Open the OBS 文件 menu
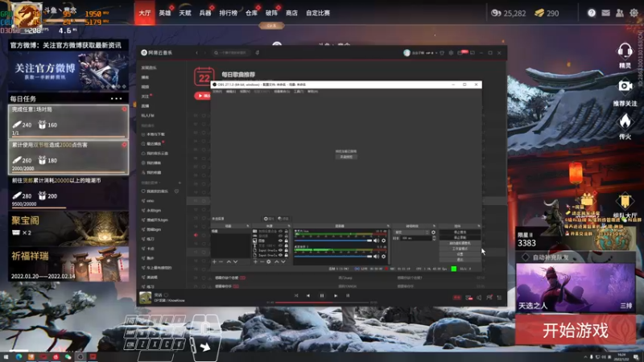The width and height of the screenshot is (644, 362). (217, 92)
